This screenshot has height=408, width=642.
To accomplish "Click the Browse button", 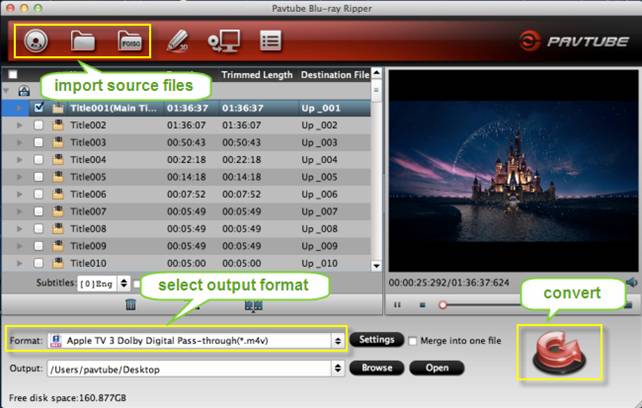I will coord(377,368).
